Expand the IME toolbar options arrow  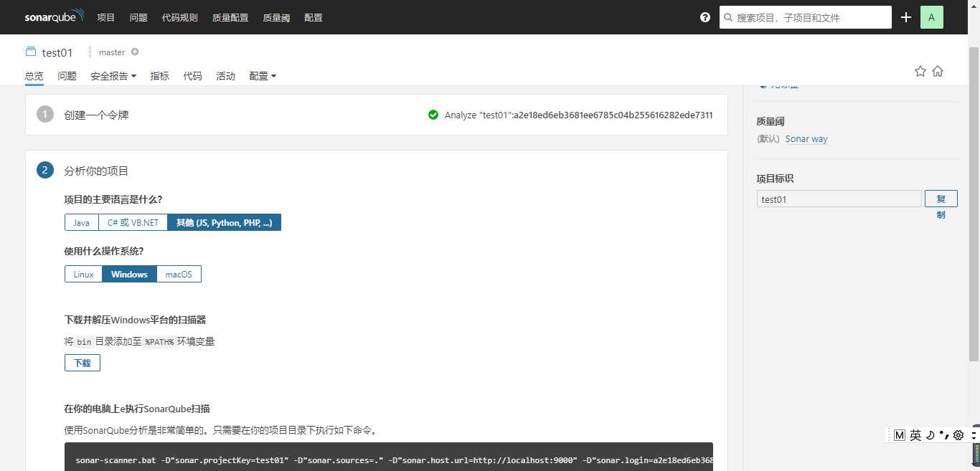coord(974,434)
